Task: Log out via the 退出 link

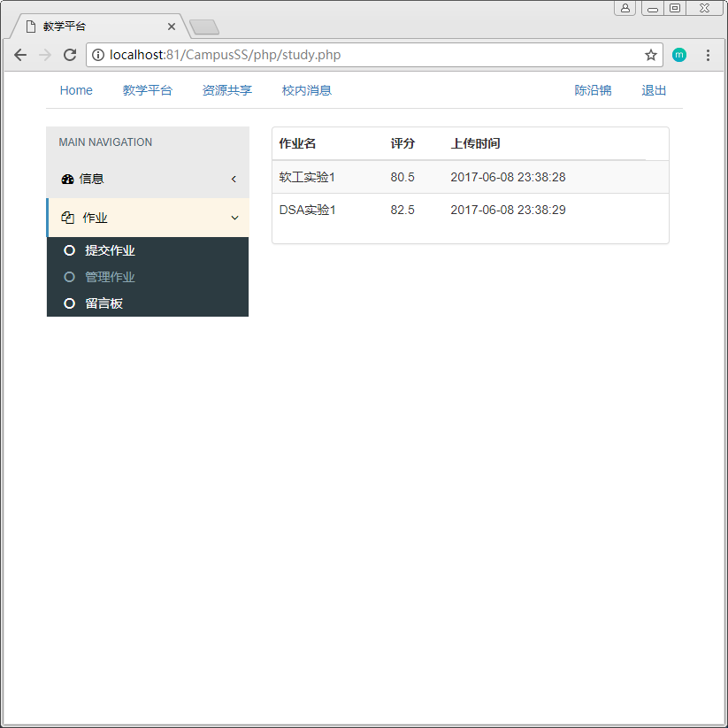Action: [x=654, y=90]
